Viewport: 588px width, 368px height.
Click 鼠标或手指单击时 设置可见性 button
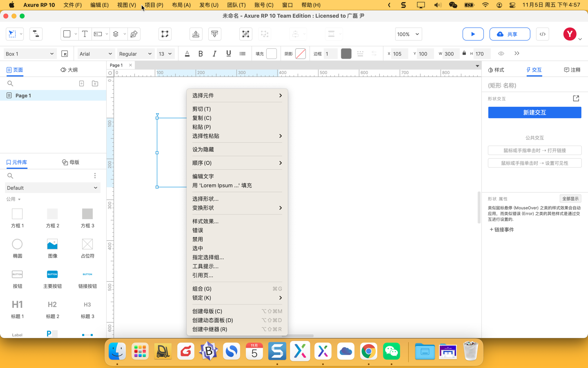pyautogui.click(x=535, y=163)
